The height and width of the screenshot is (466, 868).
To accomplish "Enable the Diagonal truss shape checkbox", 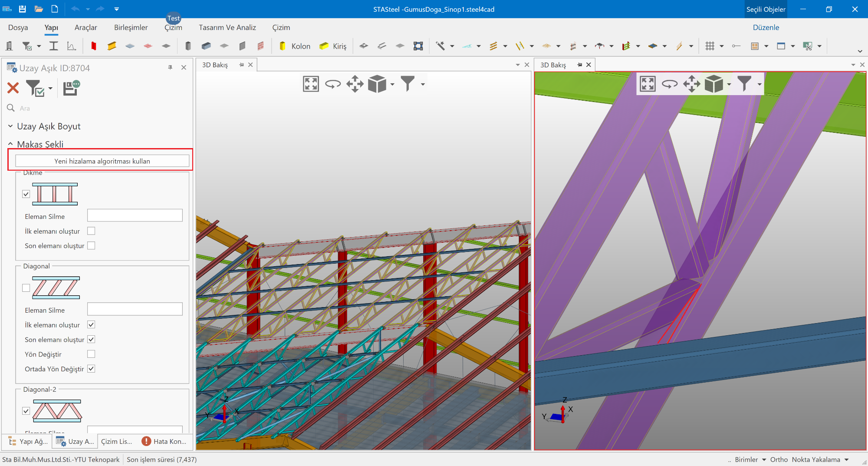I will pos(26,288).
